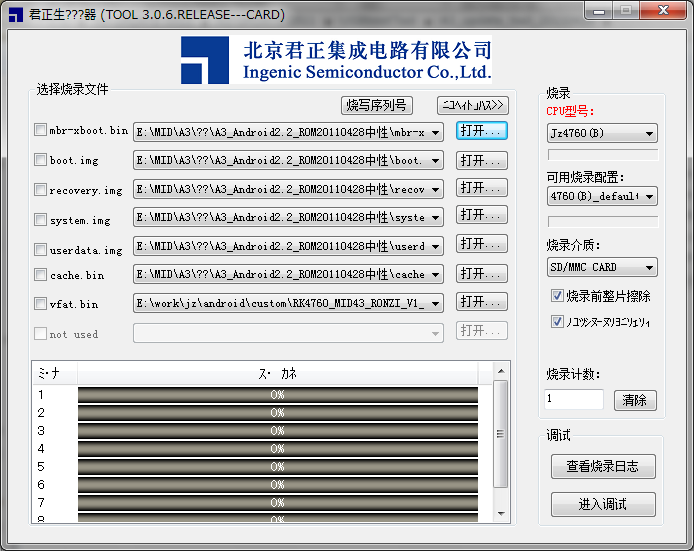
Task: Enable cache.bin for burning
Action: click(x=40, y=275)
